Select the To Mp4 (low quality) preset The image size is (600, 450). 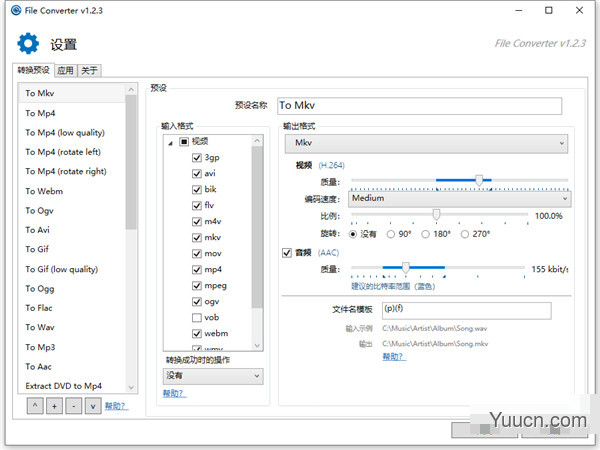tap(72, 133)
